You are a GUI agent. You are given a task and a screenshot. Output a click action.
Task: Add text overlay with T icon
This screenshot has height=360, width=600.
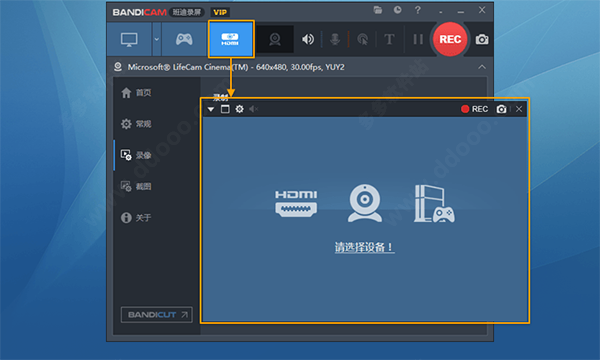389,39
